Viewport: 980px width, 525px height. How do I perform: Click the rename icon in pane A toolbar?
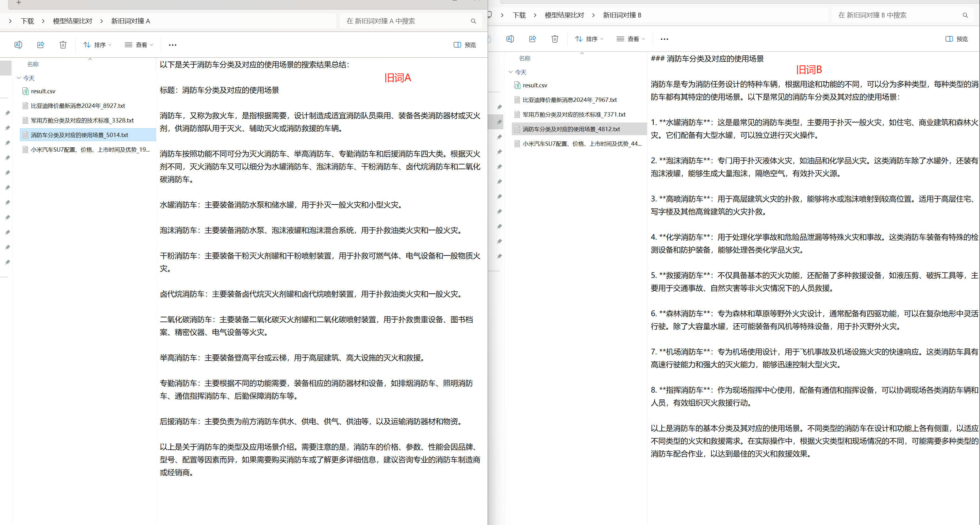pyautogui.click(x=18, y=44)
